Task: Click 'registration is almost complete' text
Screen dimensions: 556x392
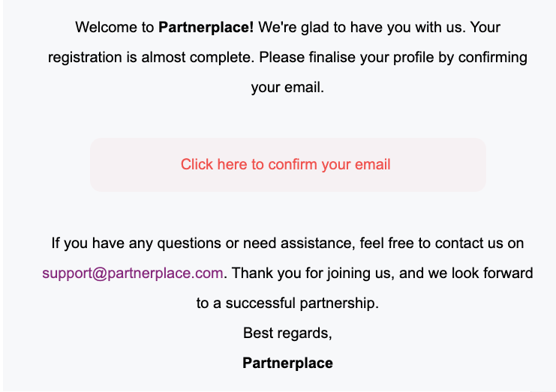Action: 151,58
